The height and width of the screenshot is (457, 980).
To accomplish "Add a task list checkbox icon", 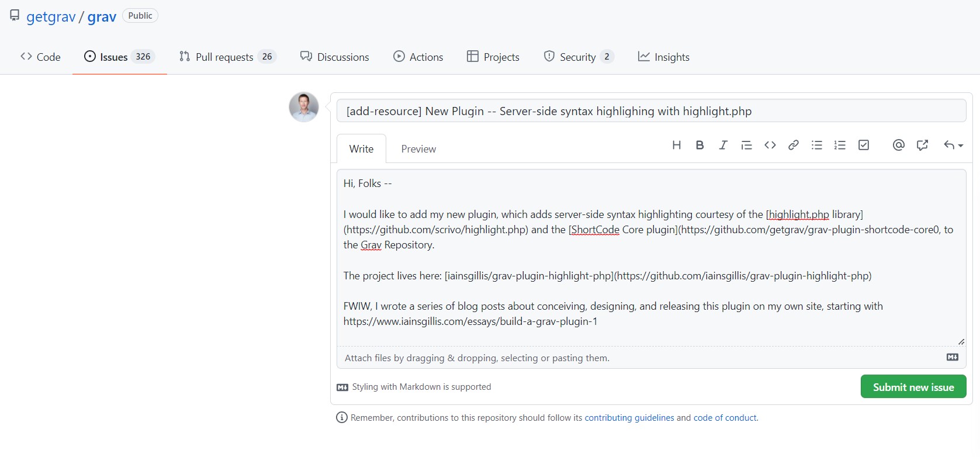I will tap(864, 145).
